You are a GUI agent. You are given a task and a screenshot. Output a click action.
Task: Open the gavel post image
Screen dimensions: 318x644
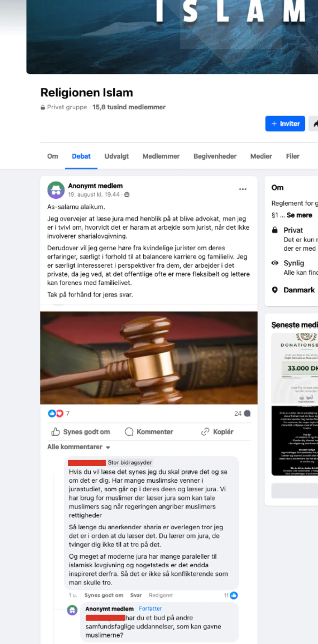point(149,358)
